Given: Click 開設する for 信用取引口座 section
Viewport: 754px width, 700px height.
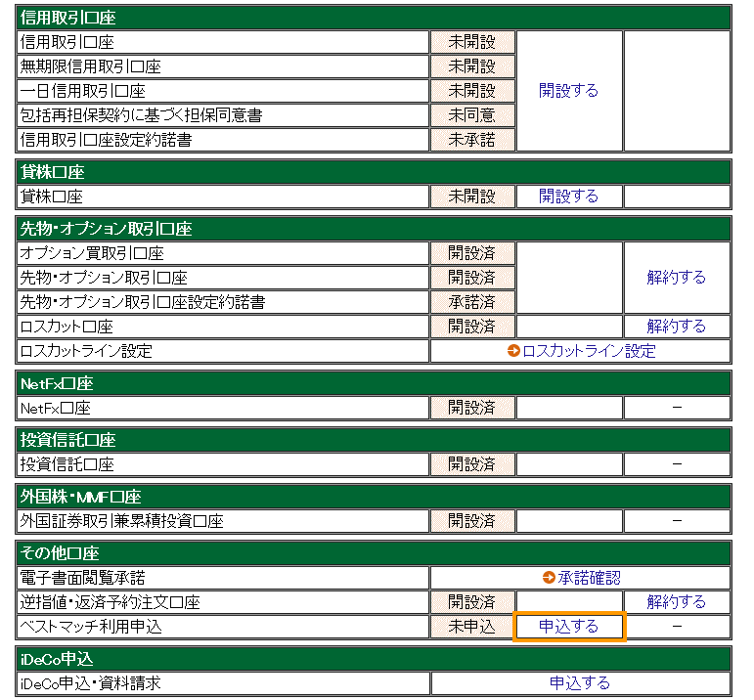Looking at the screenshot, I should click(568, 91).
